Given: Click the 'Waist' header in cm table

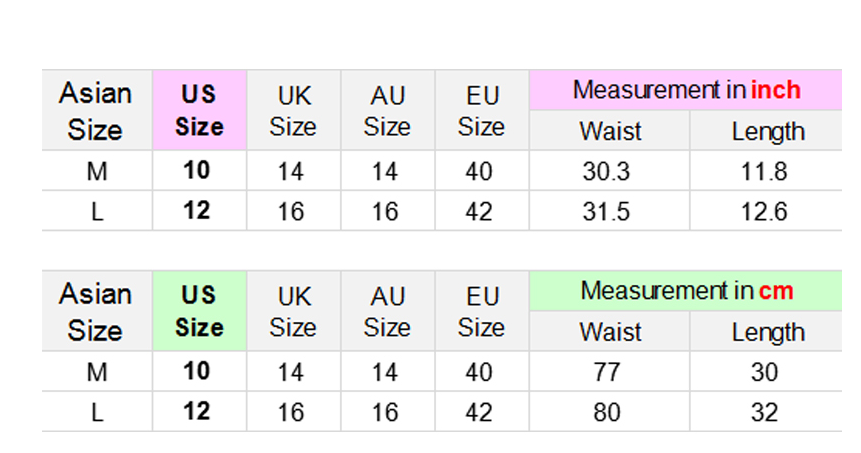Looking at the screenshot, I should (x=609, y=332).
